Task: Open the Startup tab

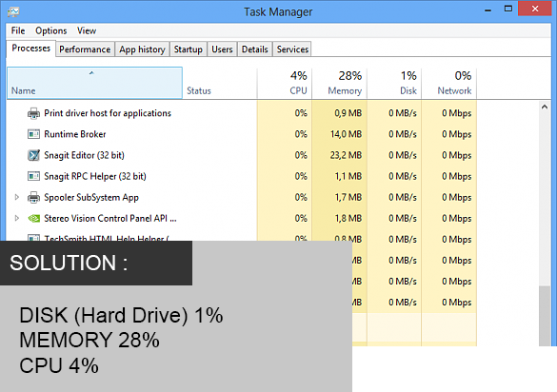Action: click(x=189, y=49)
